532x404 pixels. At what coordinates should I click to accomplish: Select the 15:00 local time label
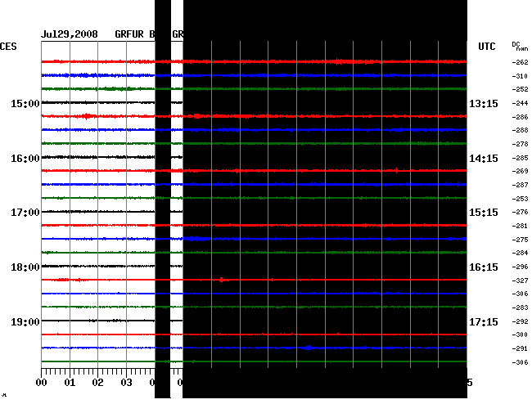(25, 103)
